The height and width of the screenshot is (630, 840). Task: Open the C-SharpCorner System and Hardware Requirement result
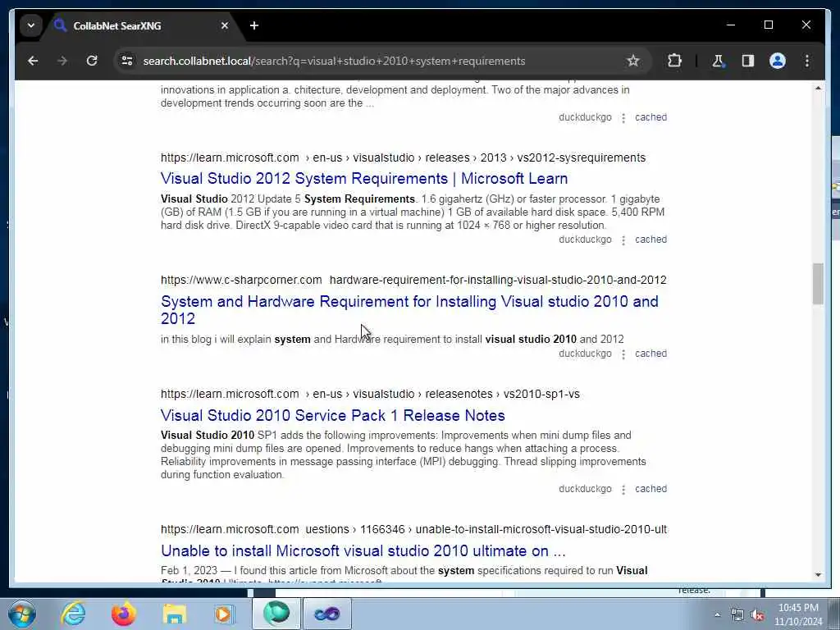(x=409, y=309)
